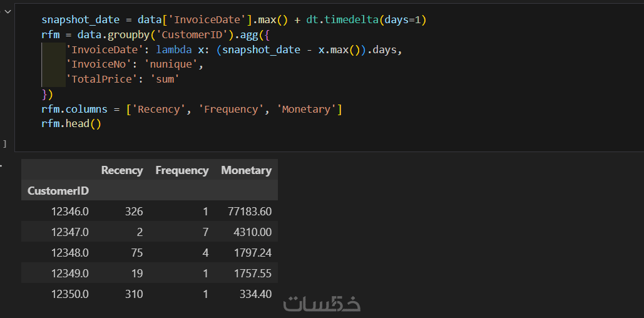The width and height of the screenshot is (644, 318).
Task: Click the Khamsat watermark logo
Action: (322, 304)
